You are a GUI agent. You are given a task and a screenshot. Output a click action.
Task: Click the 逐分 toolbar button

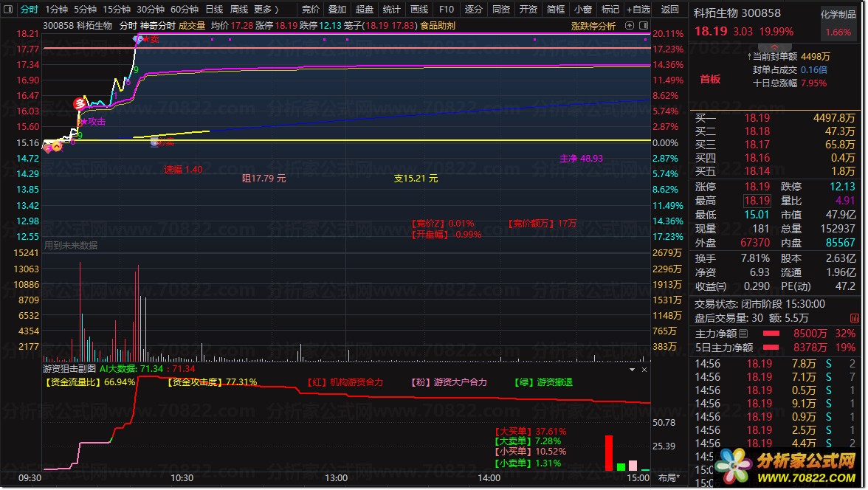473,10
